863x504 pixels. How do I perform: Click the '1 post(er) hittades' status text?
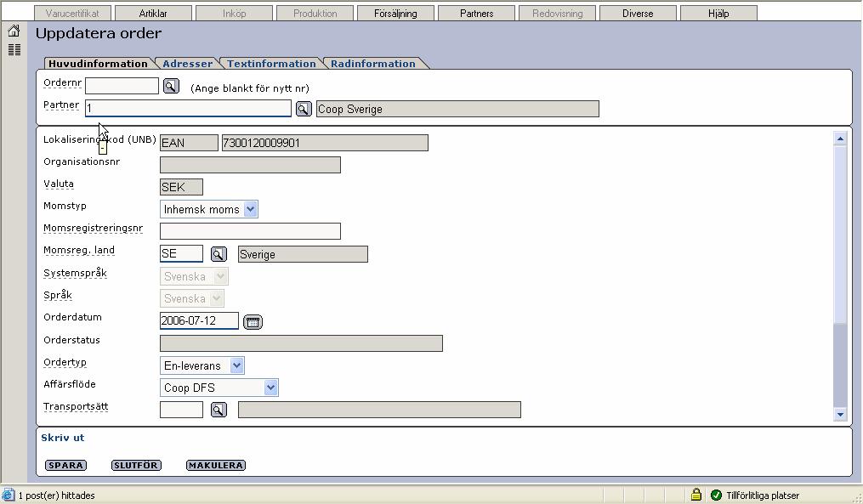[57, 496]
